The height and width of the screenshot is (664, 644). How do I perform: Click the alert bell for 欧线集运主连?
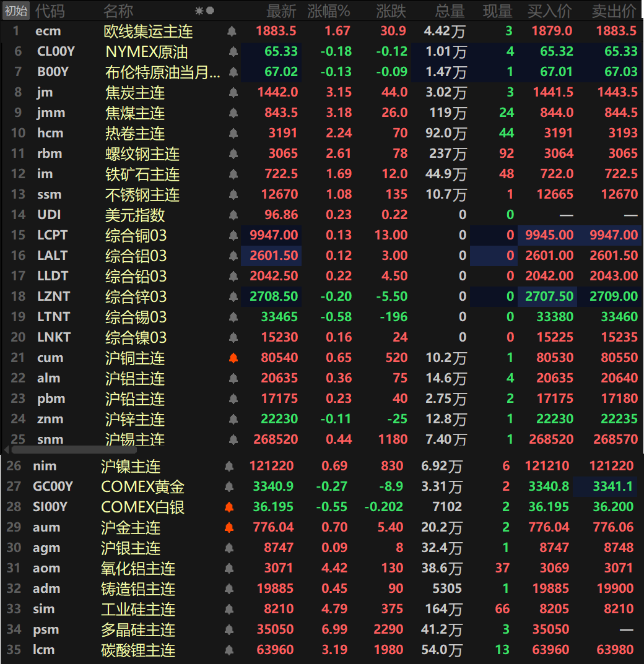(x=232, y=31)
